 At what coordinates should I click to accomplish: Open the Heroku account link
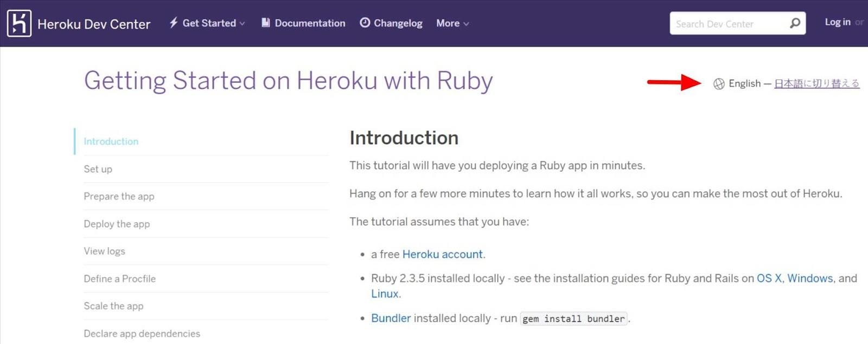point(442,254)
